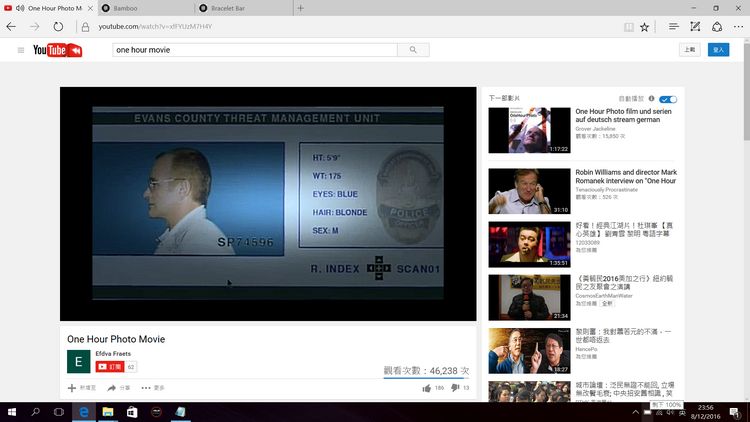Screen dimensions: 750x422
Task: Like the video with thumbs up
Action: coord(427,388)
